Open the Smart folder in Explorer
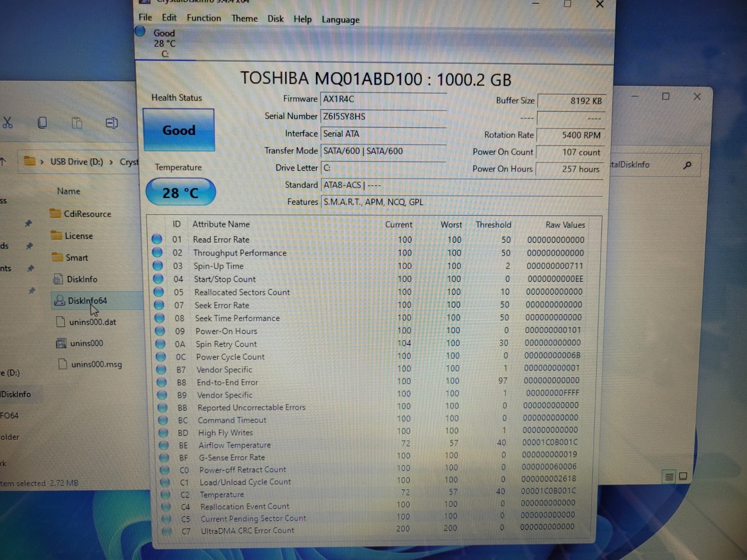This screenshot has width=747, height=560. 70,258
